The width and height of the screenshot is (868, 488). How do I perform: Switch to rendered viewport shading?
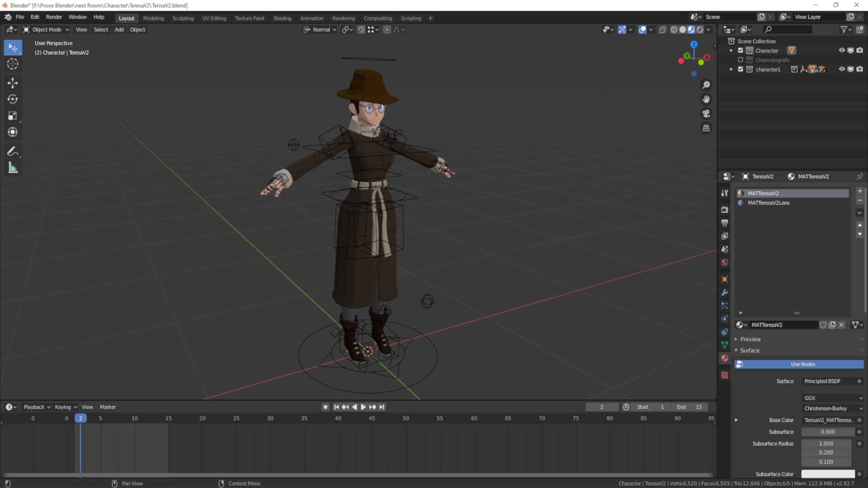pos(700,30)
